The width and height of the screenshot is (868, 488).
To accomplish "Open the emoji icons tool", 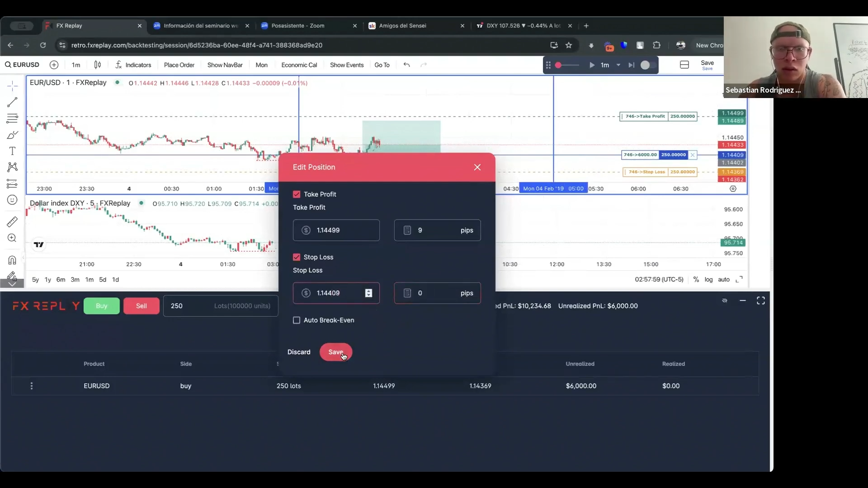I will tap(12, 200).
